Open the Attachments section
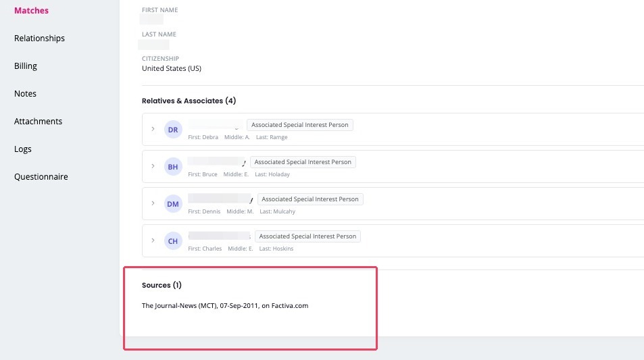Image resolution: width=644 pixels, height=360 pixels. tap(39, 122)
